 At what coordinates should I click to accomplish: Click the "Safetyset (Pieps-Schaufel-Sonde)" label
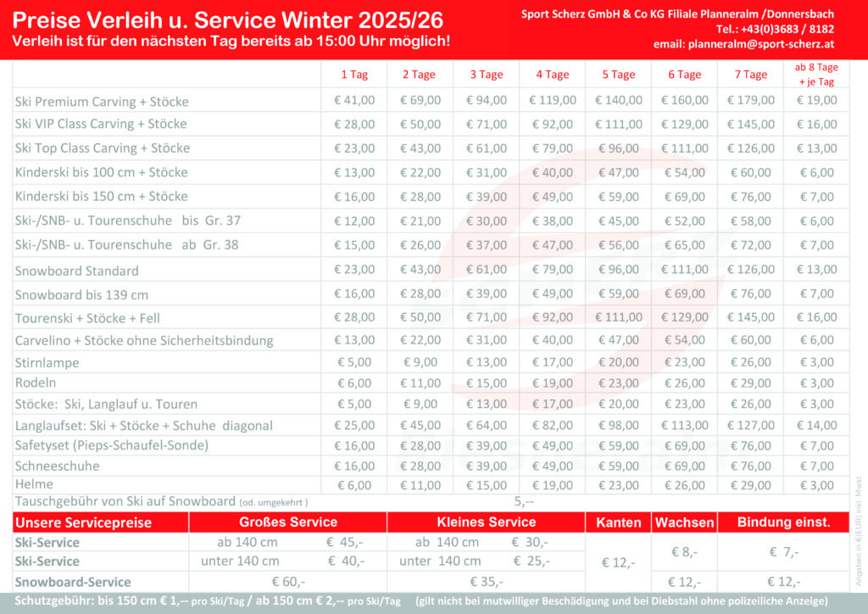click(x=112, y=445)
